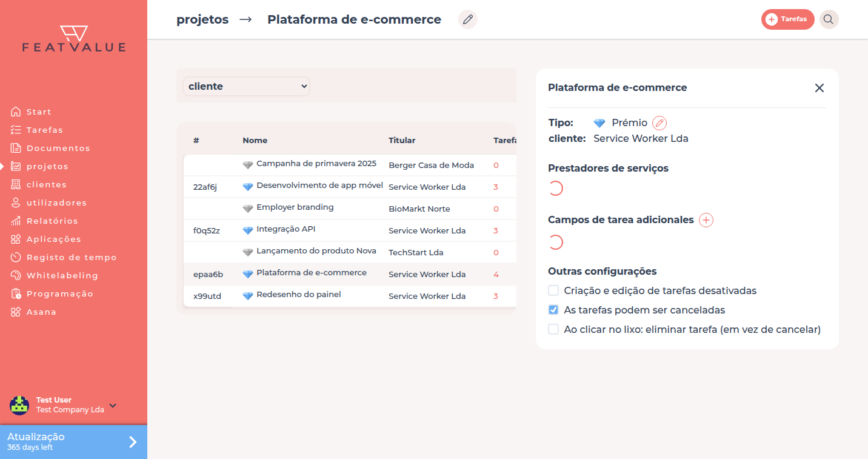Viewport: 868px width, 459px height.
Task: Navigate to clientes in the sidebar
Action: tap(47, 184)
